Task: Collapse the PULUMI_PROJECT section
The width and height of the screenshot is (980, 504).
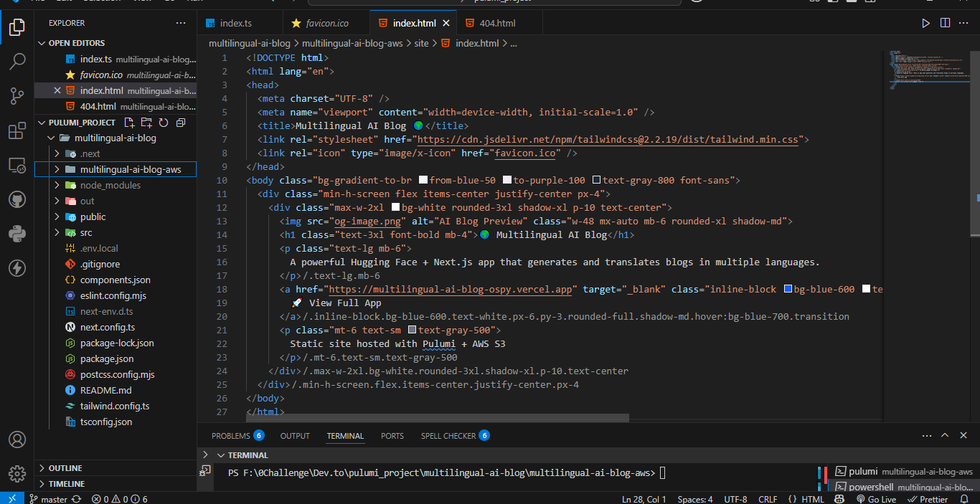Action: [x=42, y=123]
